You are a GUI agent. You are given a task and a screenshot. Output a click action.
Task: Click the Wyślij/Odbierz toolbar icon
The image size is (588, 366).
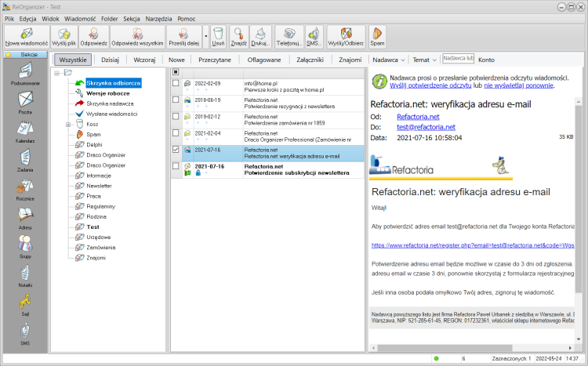point(346,37)
